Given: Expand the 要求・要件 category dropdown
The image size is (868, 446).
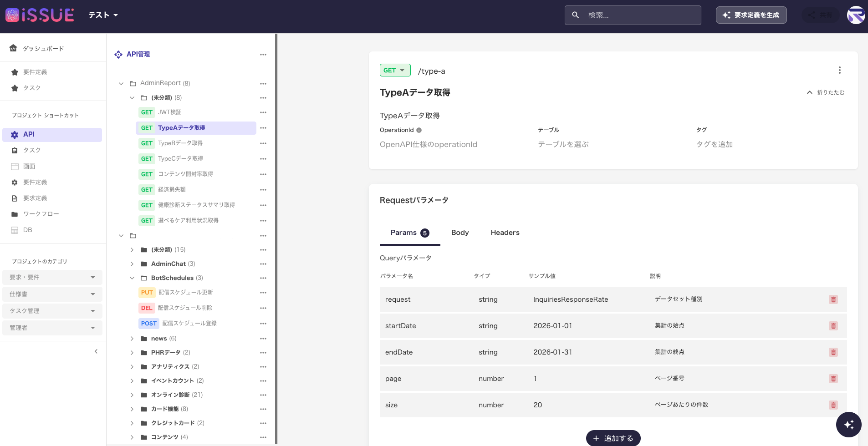Looking at the screenshot, I should 52,277.
